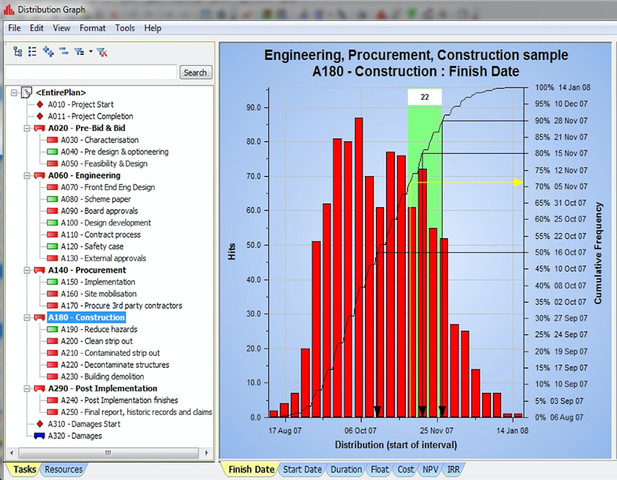This screenshot has height=480, width=617.
Task: Click the A310 Damages Start milestone diamond
Action: coord(40,424)
